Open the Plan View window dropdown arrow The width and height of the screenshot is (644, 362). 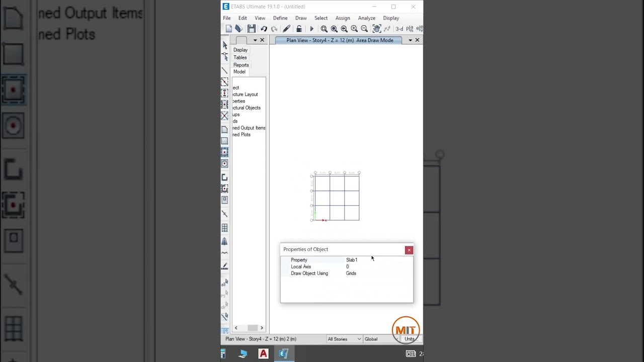[x=410, y=40]
